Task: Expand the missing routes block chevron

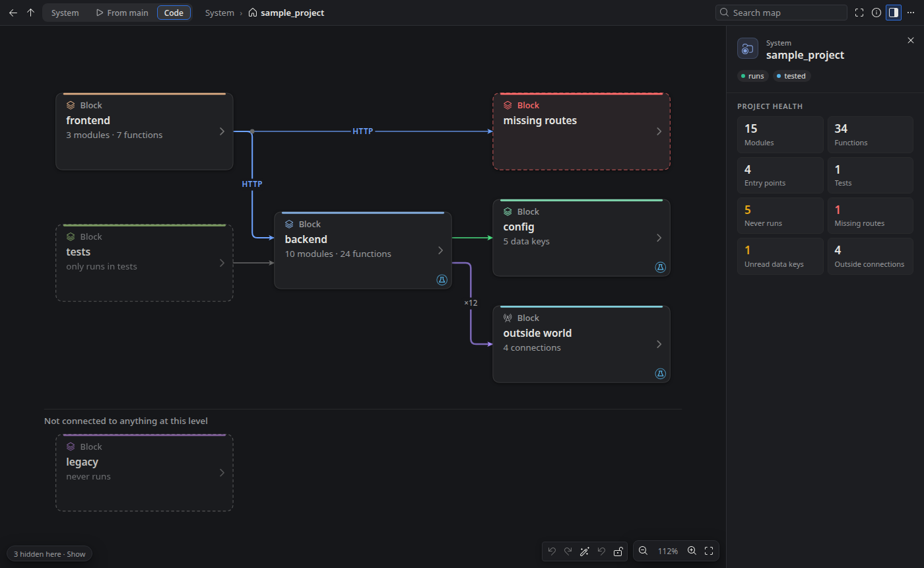Action: coord(659,131)
